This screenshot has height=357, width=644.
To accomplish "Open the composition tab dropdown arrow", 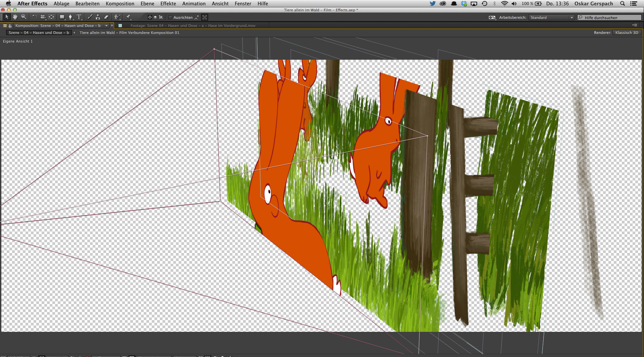I will 106,25.
